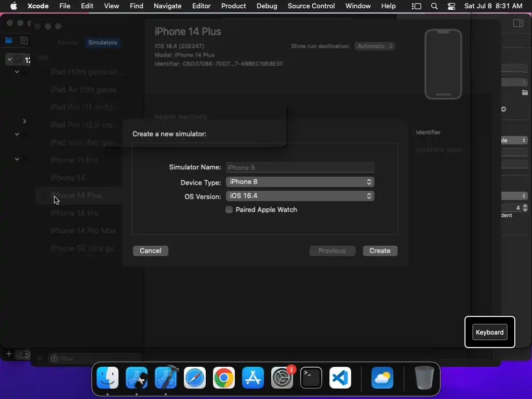Click the Previous button
Screen dimensions: 532x399
pos(332,251)
